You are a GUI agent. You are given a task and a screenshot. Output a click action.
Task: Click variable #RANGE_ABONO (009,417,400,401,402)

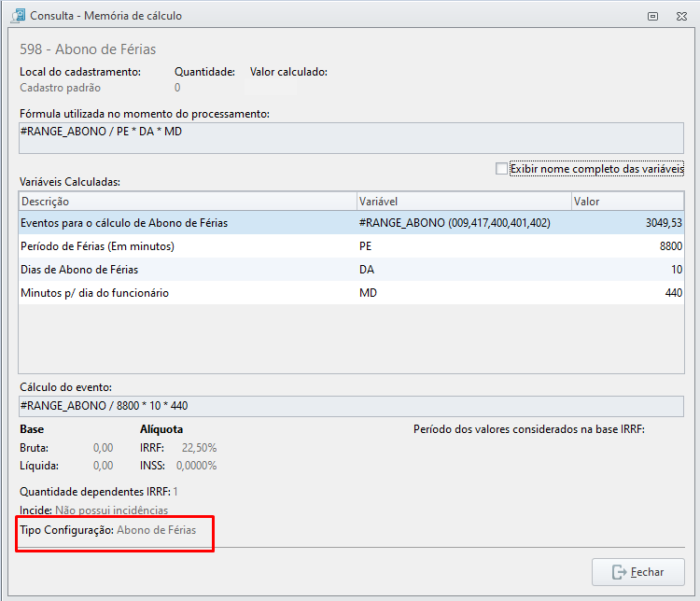455,223
